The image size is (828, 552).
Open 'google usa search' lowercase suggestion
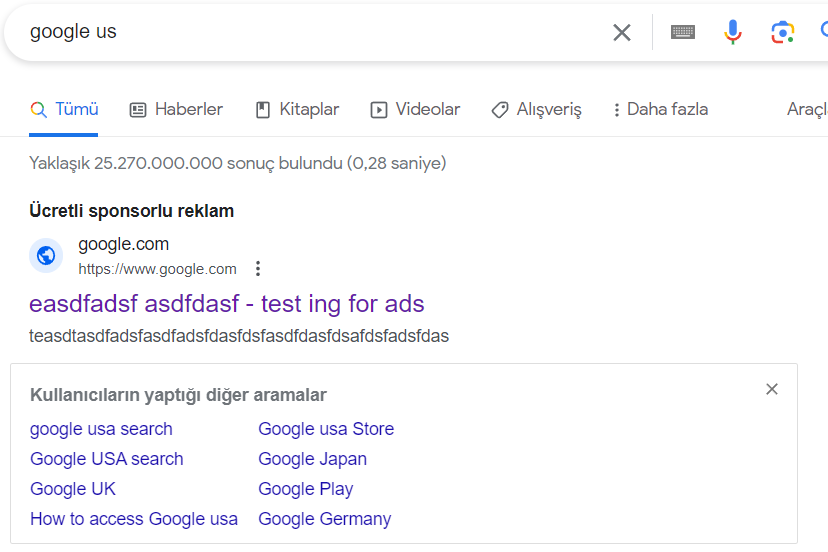tap(101, 429)
